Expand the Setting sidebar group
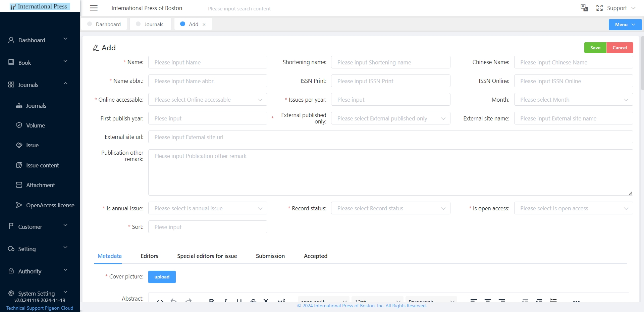This screenshot has height=312, width=644. tap(40, 249)
